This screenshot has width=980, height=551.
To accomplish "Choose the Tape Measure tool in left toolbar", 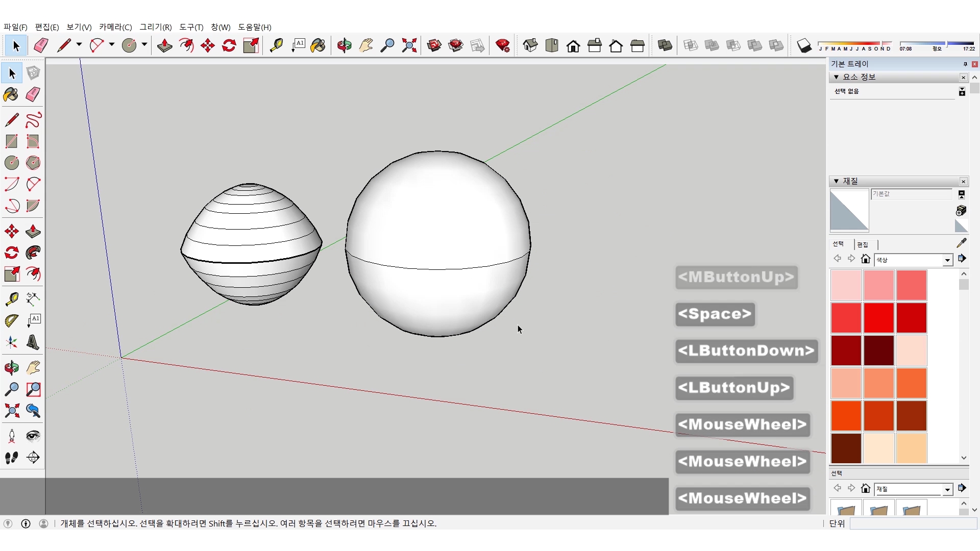I will click(x=11, y=298).
